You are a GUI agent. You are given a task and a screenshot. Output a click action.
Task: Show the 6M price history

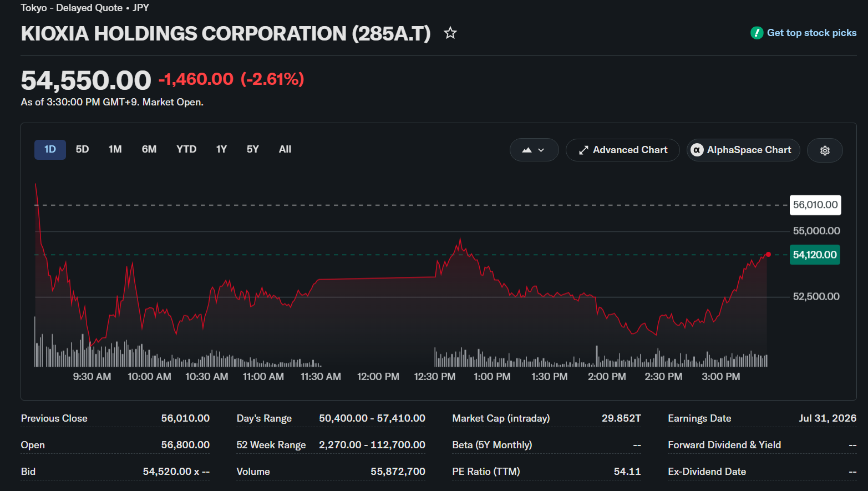coord(149,149)
